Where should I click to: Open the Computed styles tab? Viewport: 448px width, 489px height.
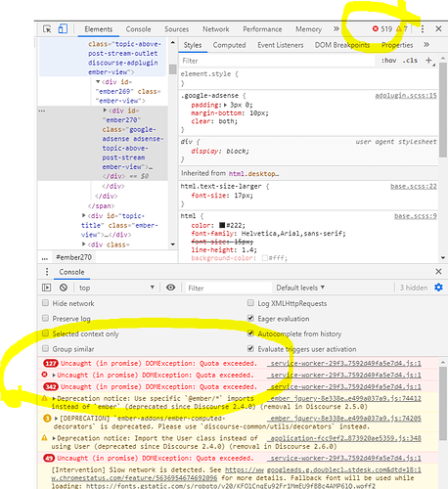click(x=229, y=45)
